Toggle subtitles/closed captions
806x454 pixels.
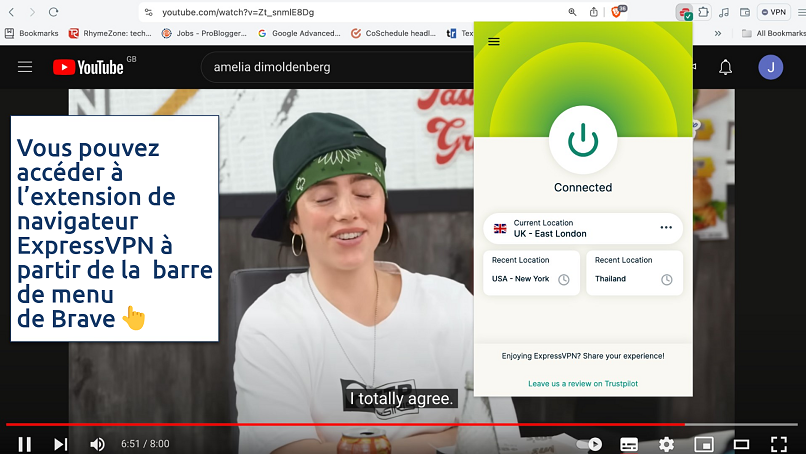629,443
